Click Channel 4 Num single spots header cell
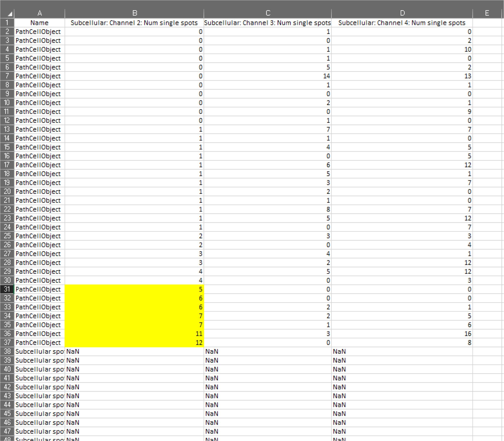This screenshot has height=441, width=504. click(402, 23)
